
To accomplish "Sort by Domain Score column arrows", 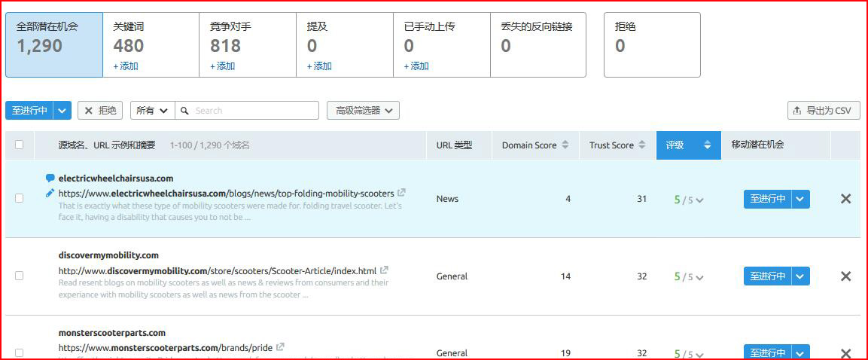I will (565, 145).
